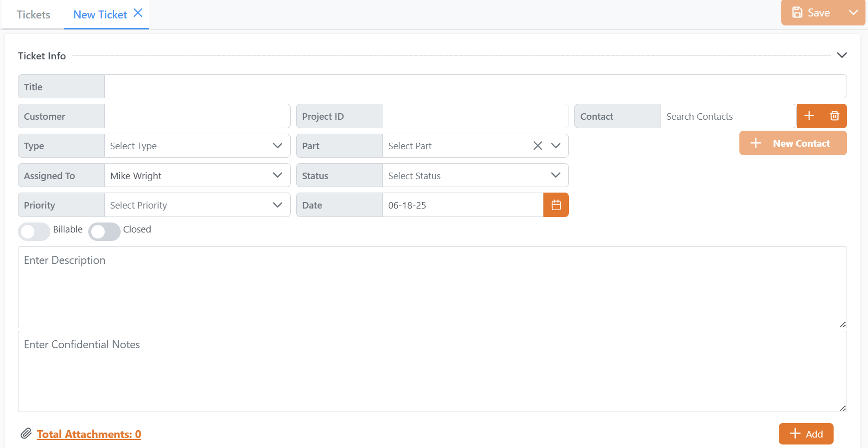
Task: Select the New Ticket tab
Action: coord(100,14)
